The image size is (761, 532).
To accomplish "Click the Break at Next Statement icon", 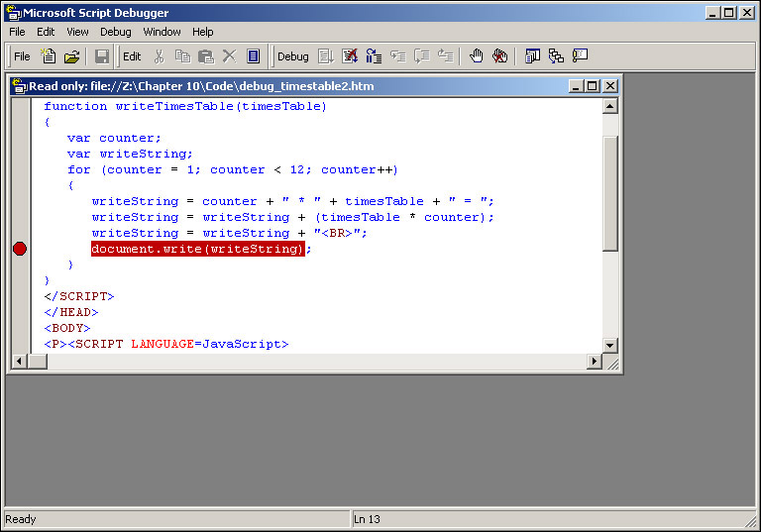I will pyautogui.click(x=374, y=56).
